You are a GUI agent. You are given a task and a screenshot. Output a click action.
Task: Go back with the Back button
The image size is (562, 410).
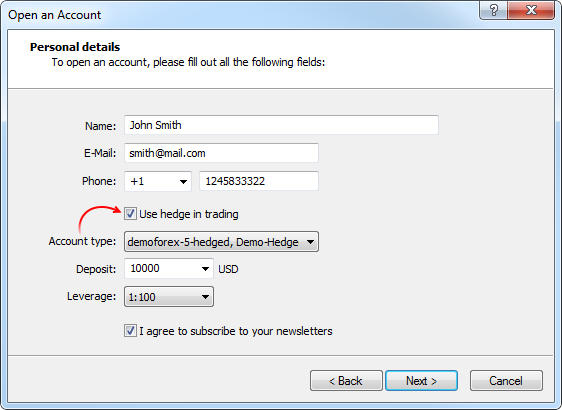[346, 381]
